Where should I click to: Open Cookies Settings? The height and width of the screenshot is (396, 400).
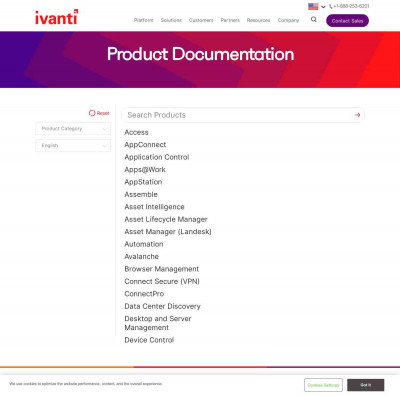323,385
